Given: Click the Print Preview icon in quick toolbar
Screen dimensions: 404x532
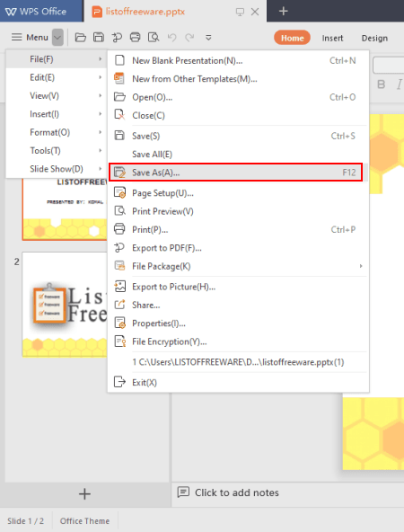Looking at the screenshot, I should 154,38.
